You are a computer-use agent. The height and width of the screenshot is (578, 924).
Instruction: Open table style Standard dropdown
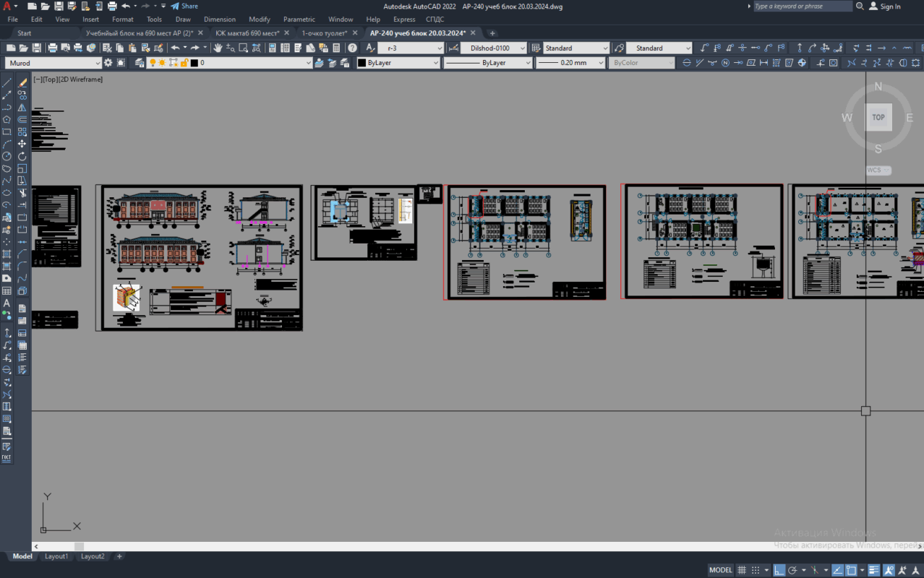tap(576, 48)
